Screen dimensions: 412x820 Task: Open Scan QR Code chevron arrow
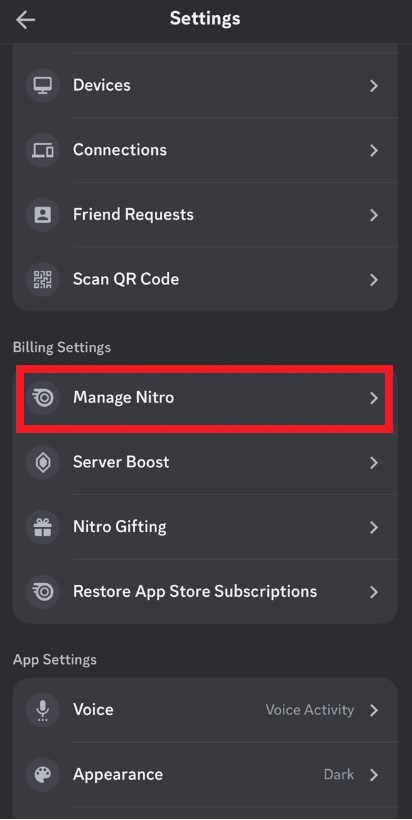coord(374,280)
